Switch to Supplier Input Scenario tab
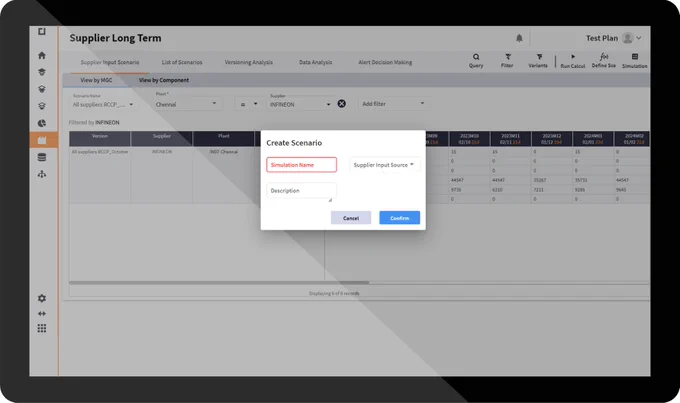The height and width of the screenshot is (403, 680). [x=110, y=62]
